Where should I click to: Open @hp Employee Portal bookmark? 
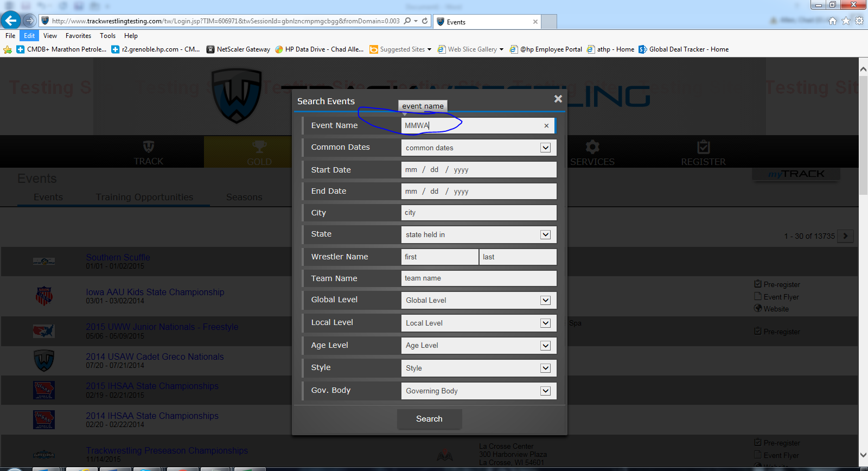point(546,49)
